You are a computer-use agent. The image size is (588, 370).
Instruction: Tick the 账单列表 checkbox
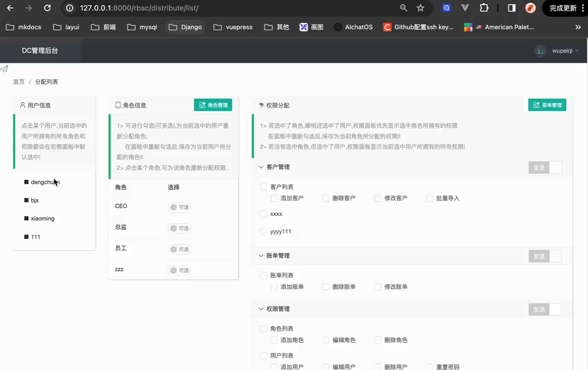pyautogui.click(x=263, y=275)
